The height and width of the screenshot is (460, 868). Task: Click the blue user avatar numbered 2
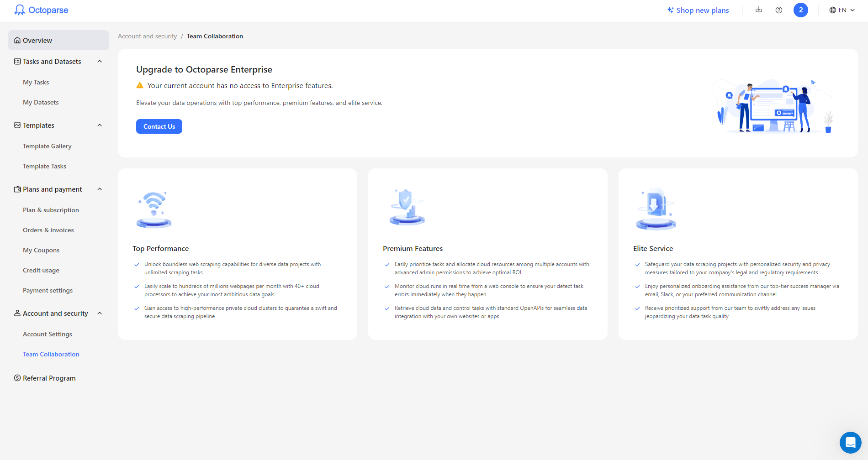pos(801,10)
